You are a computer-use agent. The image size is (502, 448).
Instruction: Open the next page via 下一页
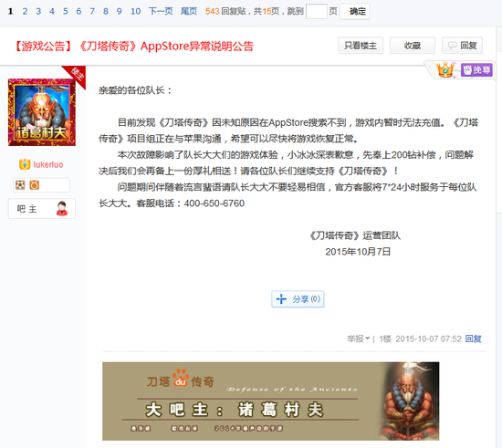point(161,12)
